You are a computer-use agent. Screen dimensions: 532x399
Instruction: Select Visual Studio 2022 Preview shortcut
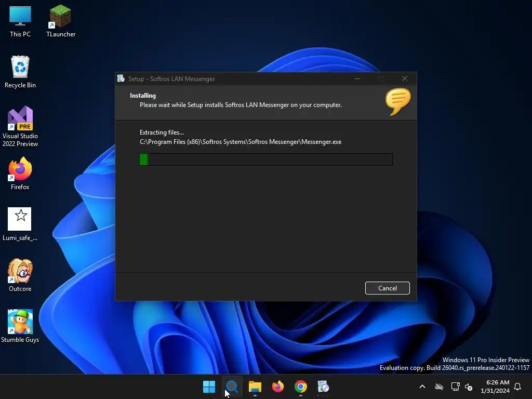(20, 127)
